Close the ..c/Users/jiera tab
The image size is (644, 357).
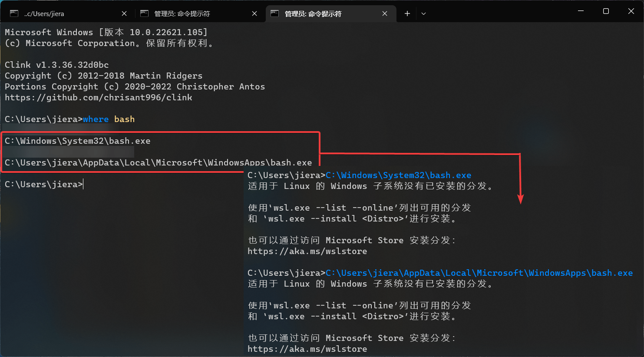coord(124,13)
